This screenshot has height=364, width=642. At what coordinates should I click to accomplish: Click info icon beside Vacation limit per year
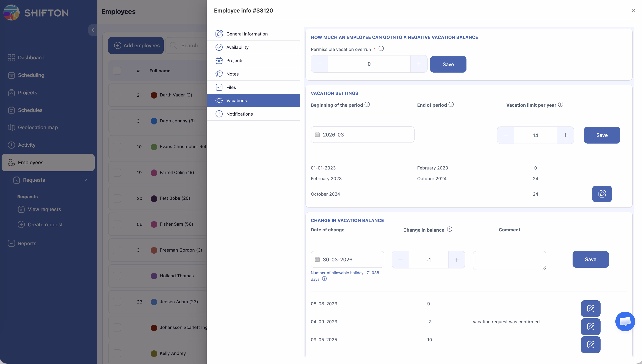[x=560, y=104]
